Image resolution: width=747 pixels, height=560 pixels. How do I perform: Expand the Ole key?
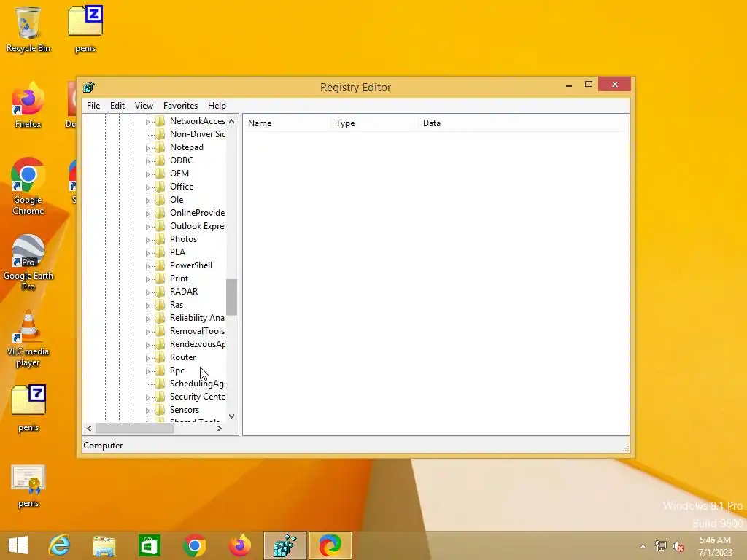147,201
